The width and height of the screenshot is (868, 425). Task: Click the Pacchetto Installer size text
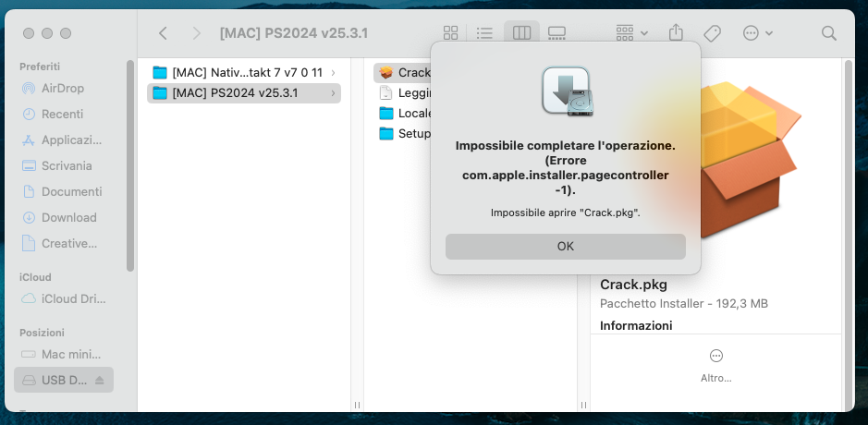[x=684, y=304]
